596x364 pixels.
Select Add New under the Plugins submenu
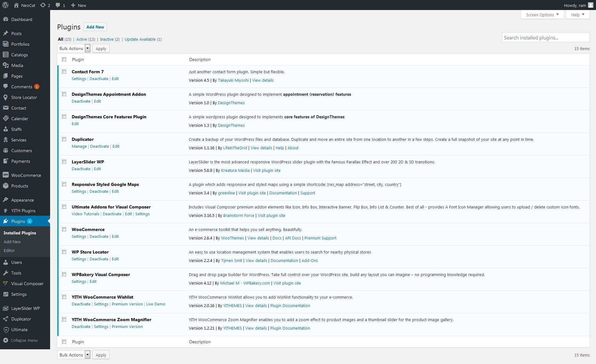pos(12,242)
